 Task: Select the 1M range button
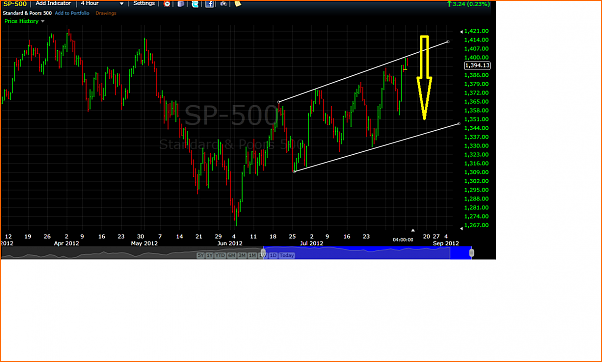[252, 255]
